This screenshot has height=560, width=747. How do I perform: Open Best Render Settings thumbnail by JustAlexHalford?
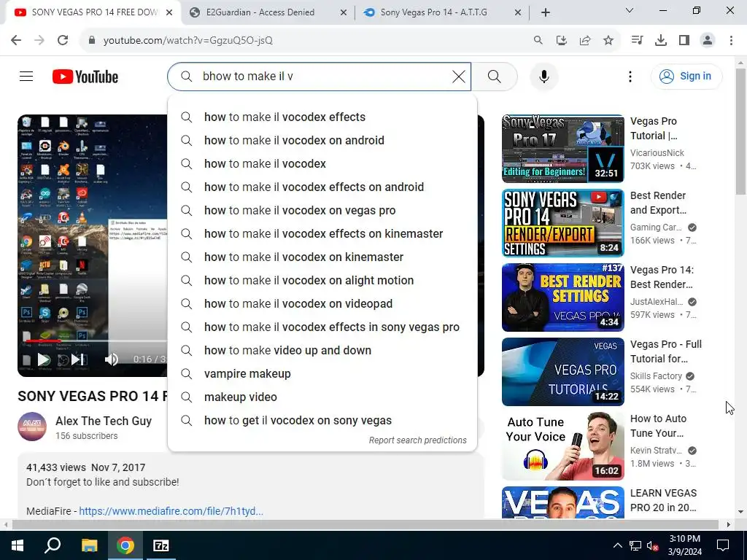(562, 297)
